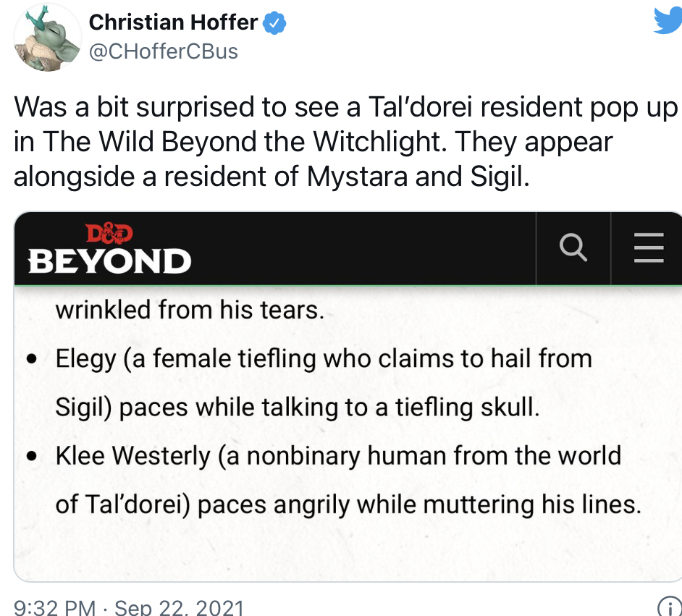
Task: Click the bullet point before Elegy
Action: pyautogui.click(x=31, y=360)
